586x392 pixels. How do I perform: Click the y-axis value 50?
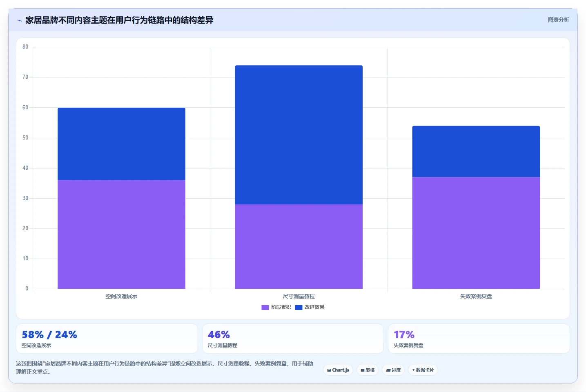(x=25, y=138)
